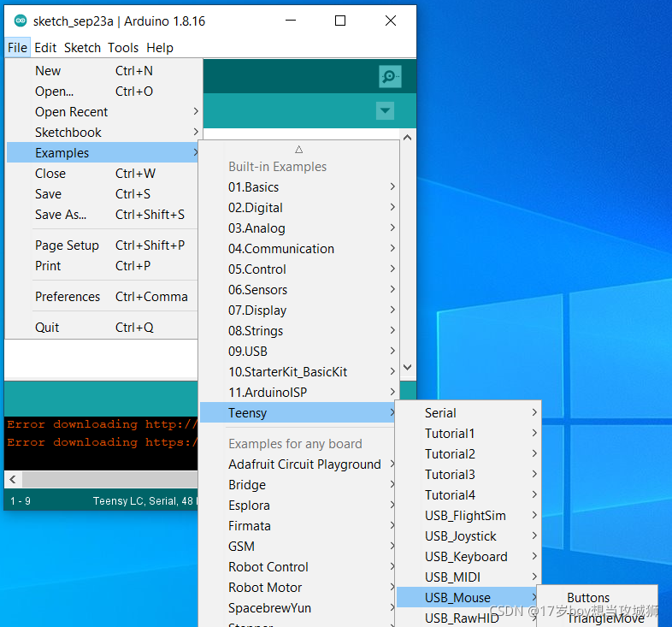Open the Tutorial2 submenu
This screenshot has width=672, height=627.
tap(468, 454)
